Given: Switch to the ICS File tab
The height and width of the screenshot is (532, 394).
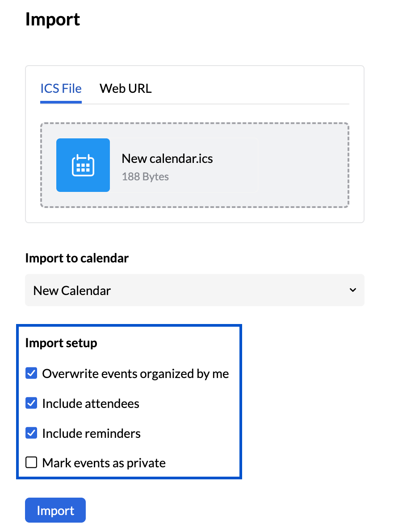Looking at the screenshot, I should point(61,88).
